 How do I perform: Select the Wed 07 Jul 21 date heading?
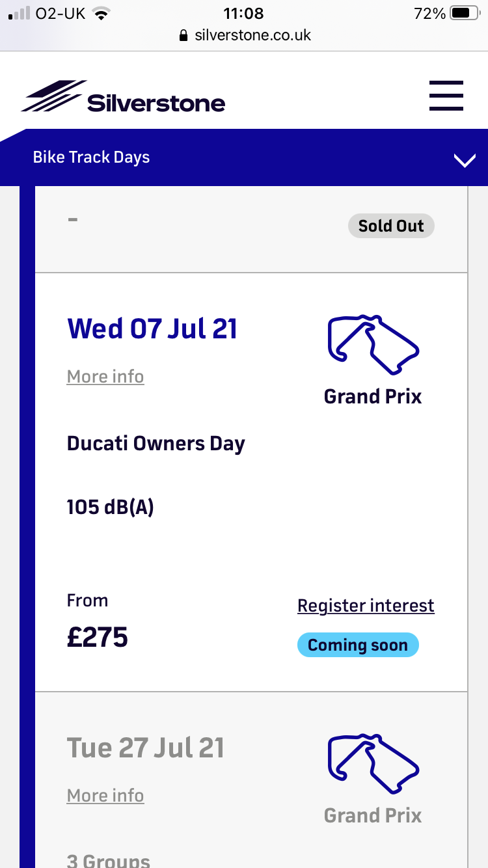pos(152,329)
